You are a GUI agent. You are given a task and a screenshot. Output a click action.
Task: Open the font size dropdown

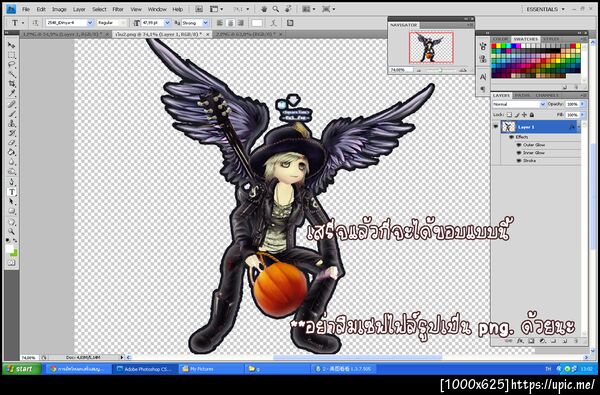click(x=167, y=23)
